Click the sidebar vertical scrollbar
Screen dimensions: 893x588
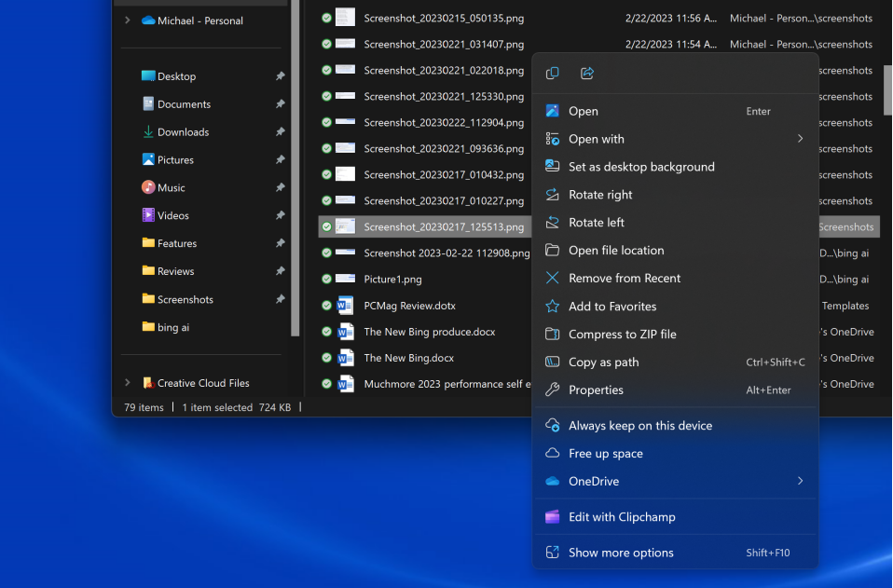pos(295,168)
